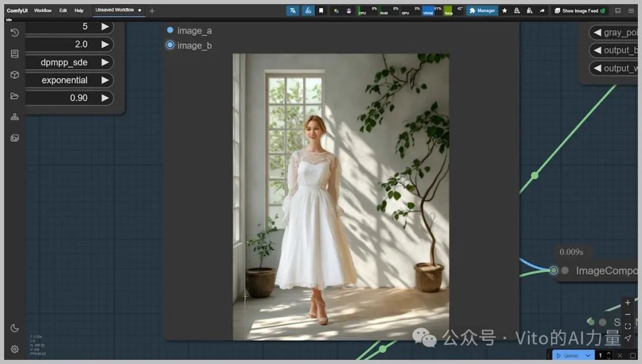Add a new workflow tab with plus

point(152,11)
